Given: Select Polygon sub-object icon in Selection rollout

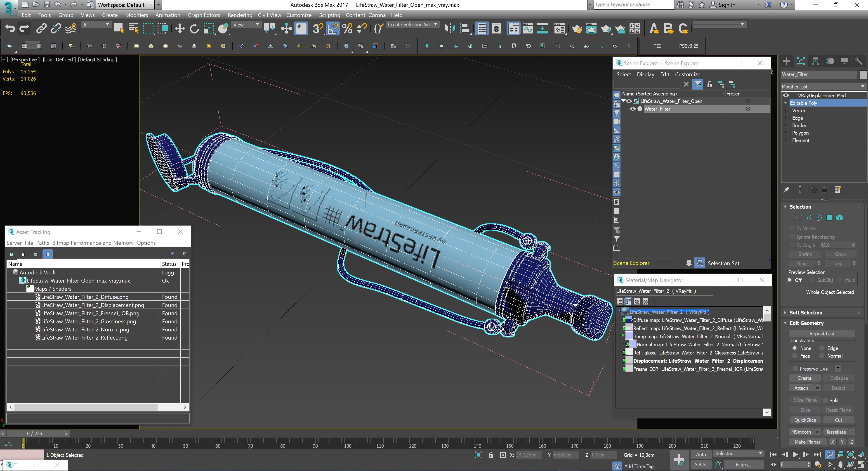Looking at the screenshot, I should point(829,218).
